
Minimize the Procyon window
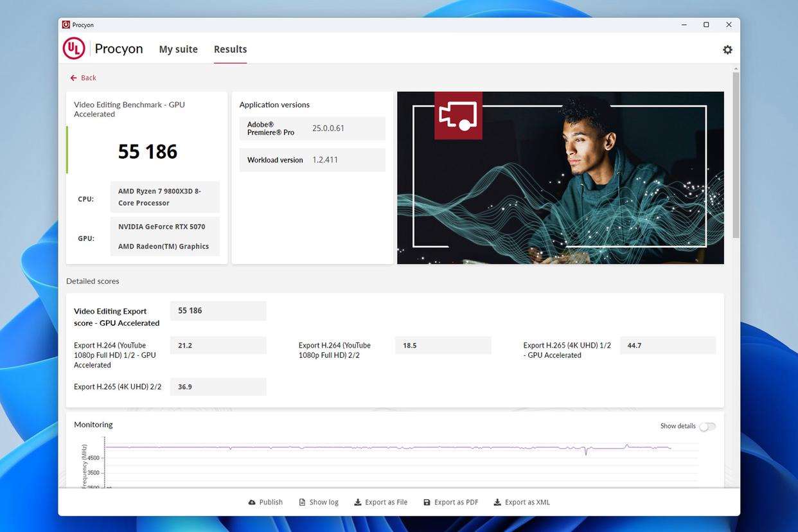pyautogui.click(x=684, y=24)
